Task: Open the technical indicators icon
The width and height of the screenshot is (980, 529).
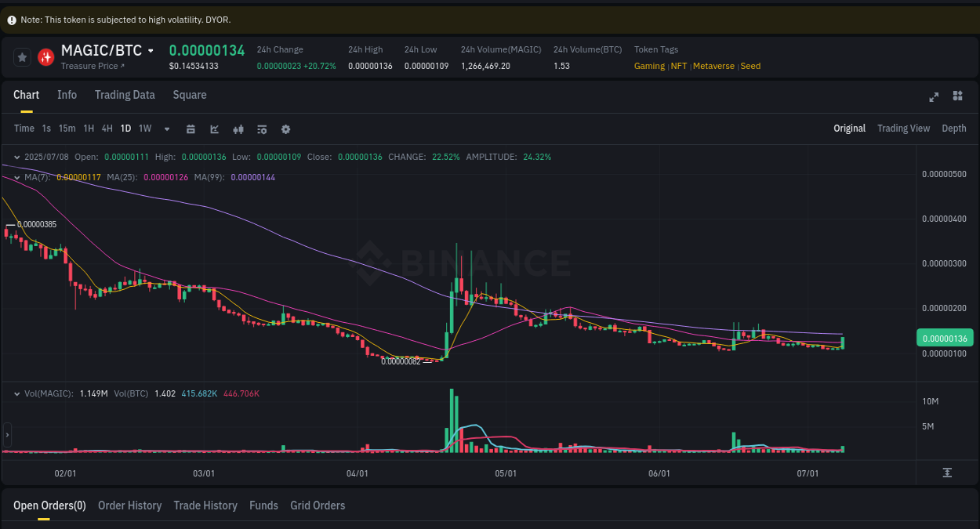Action: pos(238,129)
